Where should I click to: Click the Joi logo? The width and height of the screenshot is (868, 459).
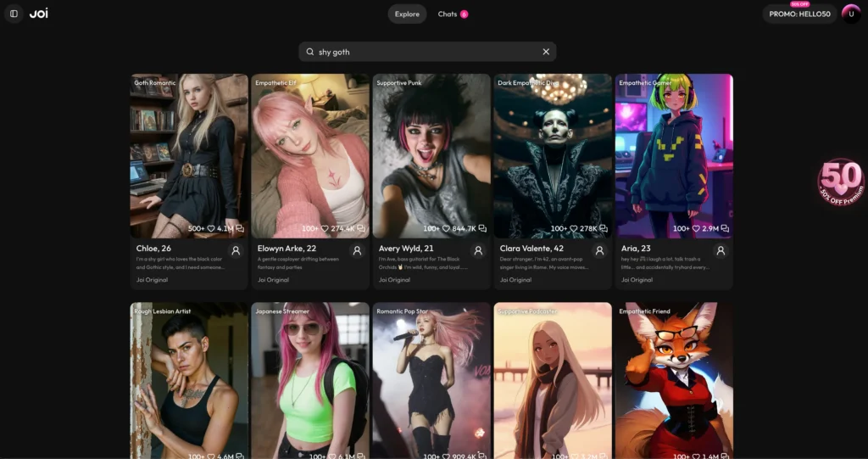39,14
